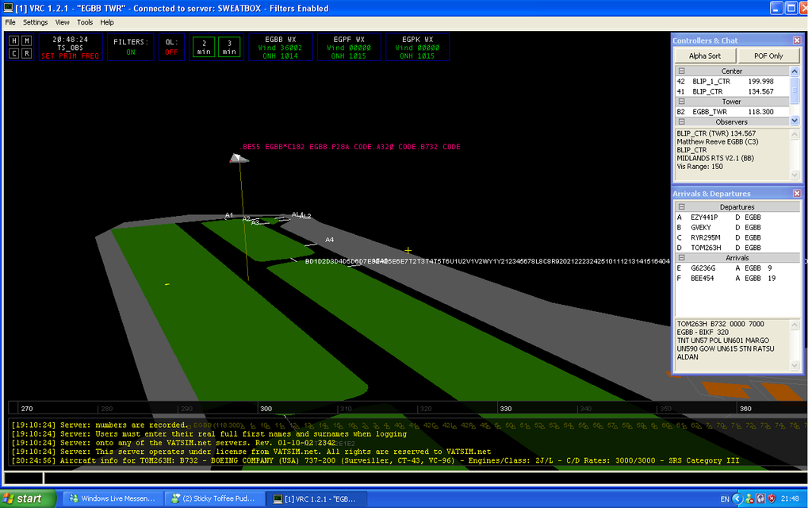Open the Tools menu
Screen dimensions: 812x508
(85, 22)
